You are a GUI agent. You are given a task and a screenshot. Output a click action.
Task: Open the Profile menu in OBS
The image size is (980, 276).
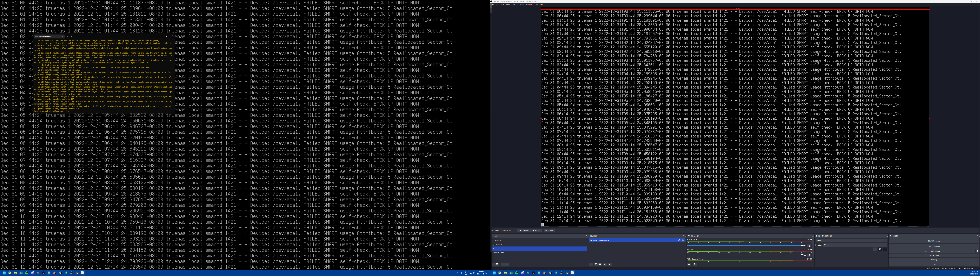pyautogui.click(x=516, y=5)
